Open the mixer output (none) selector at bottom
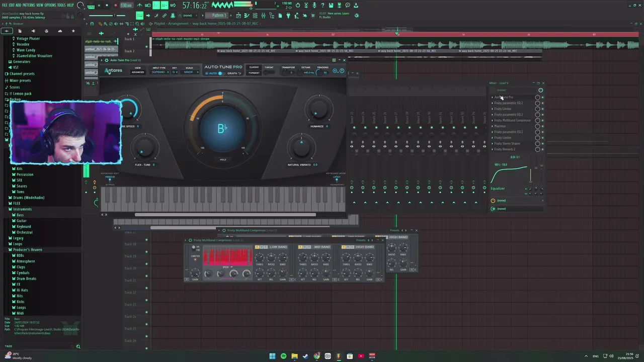This screenshot has height=362, width=644. coord(517,208)
